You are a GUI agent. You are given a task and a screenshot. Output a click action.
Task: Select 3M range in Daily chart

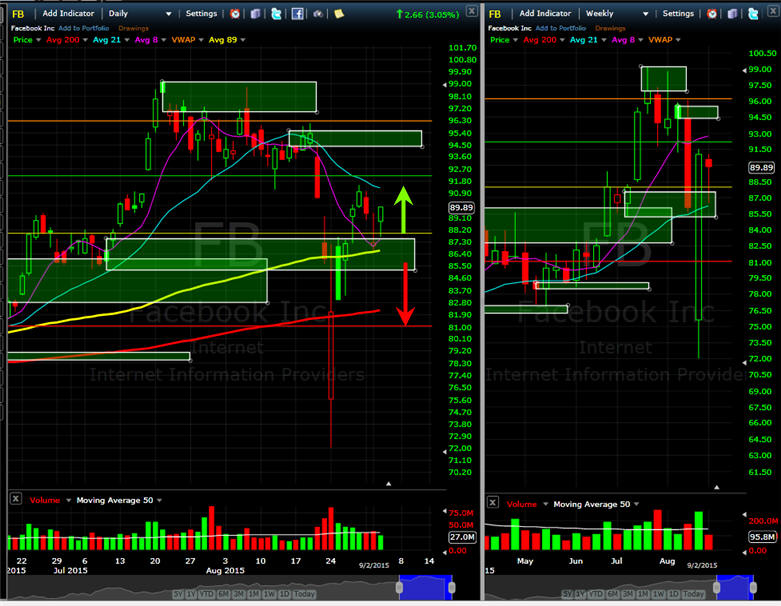click(x=239, y=594)
